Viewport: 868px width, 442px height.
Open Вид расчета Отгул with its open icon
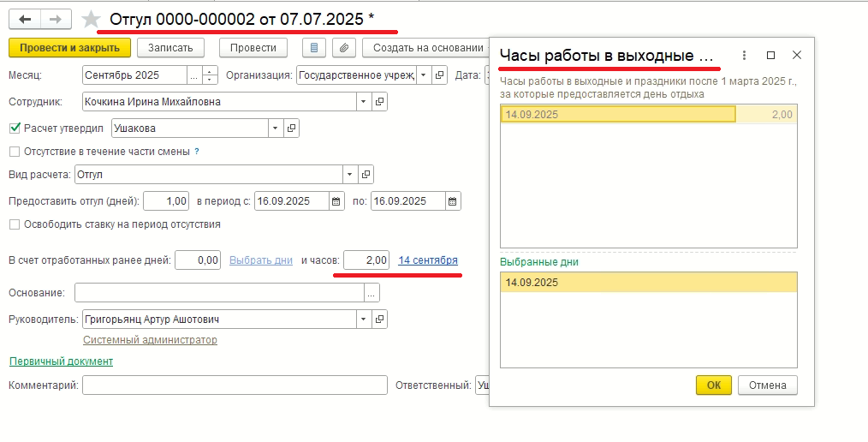[x=366, y=175]
